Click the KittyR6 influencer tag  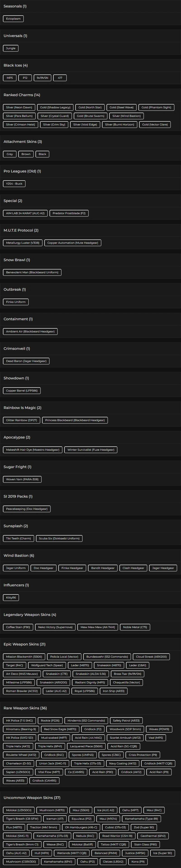(11, 598)
